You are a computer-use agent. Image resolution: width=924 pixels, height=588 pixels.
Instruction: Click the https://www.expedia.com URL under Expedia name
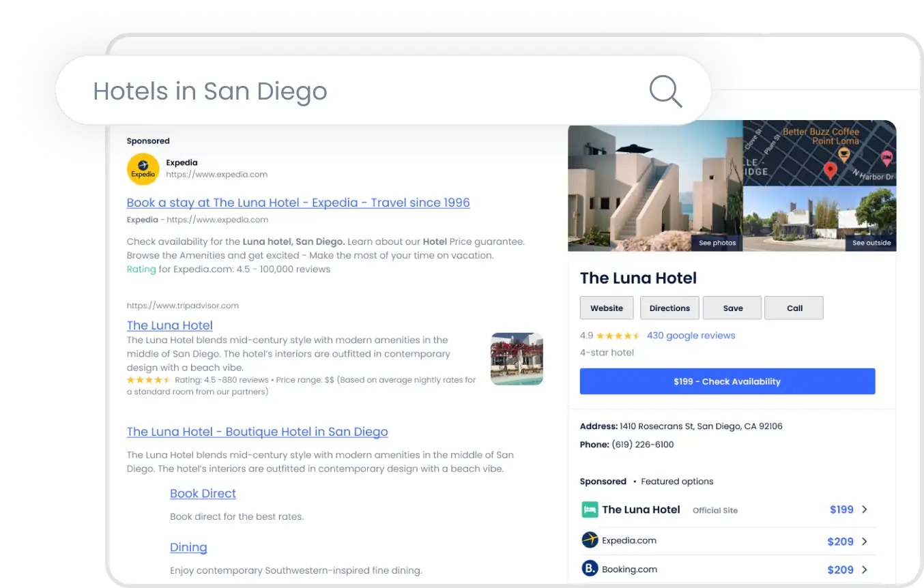tap(217, 175)
